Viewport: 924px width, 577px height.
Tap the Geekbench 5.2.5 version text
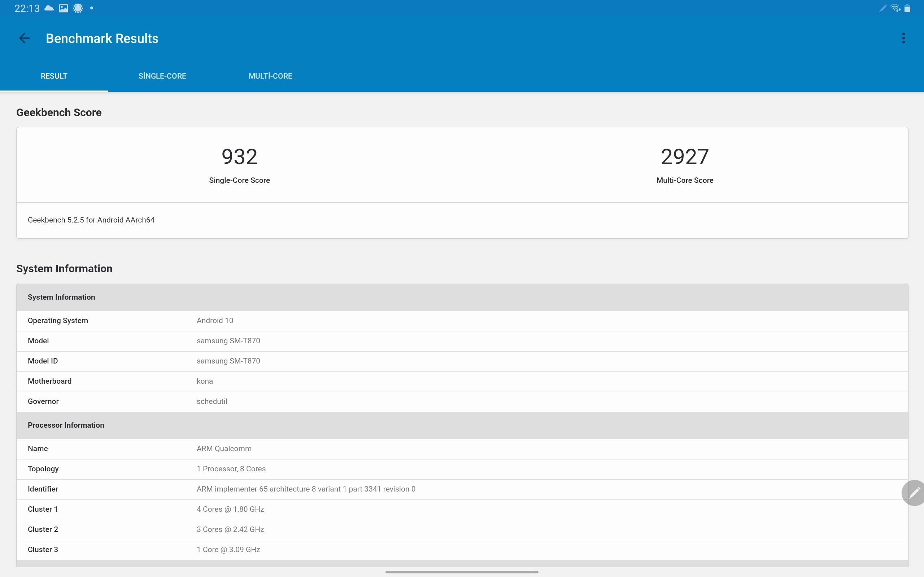(91, 220)
